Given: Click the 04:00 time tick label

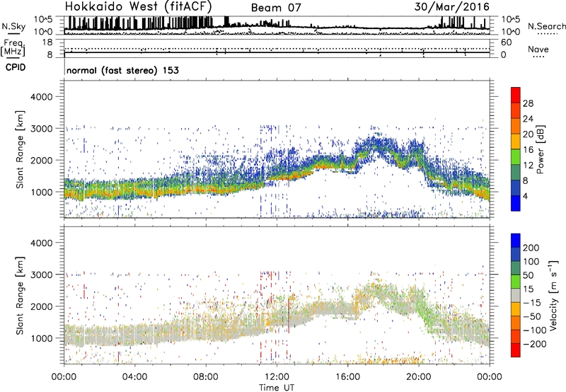Looking at the screenshot, I should tap(134, 377).
